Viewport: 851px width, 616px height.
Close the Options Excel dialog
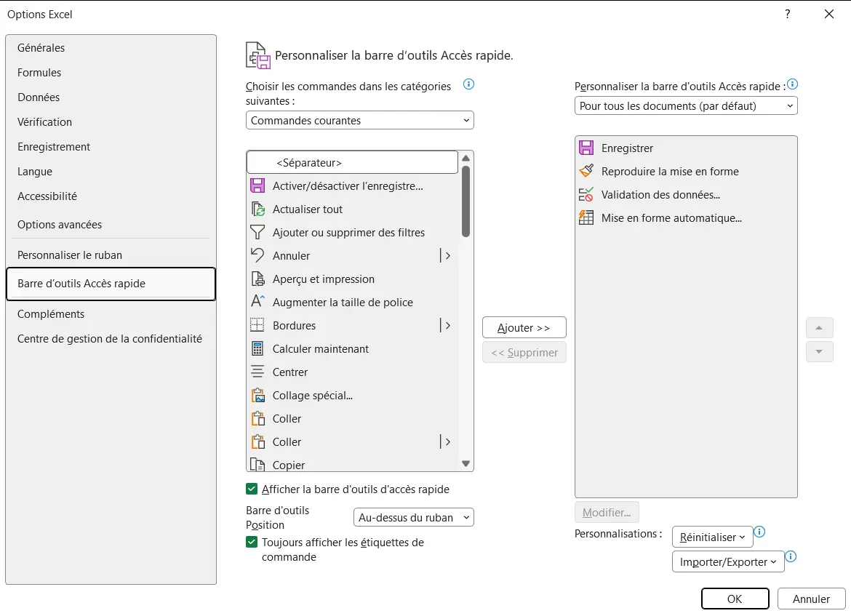click(x=828, y=14)
